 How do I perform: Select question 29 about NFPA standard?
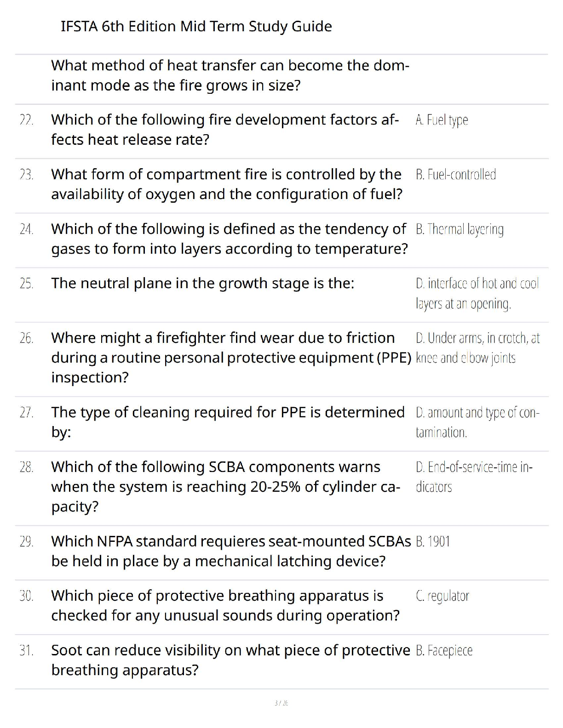[231, 551]
